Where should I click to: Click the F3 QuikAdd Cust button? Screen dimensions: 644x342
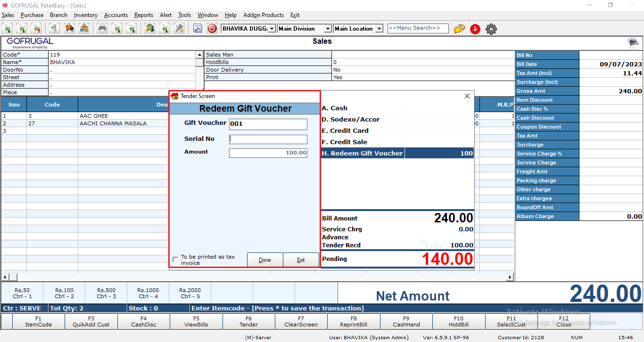(x=91, y=322)
